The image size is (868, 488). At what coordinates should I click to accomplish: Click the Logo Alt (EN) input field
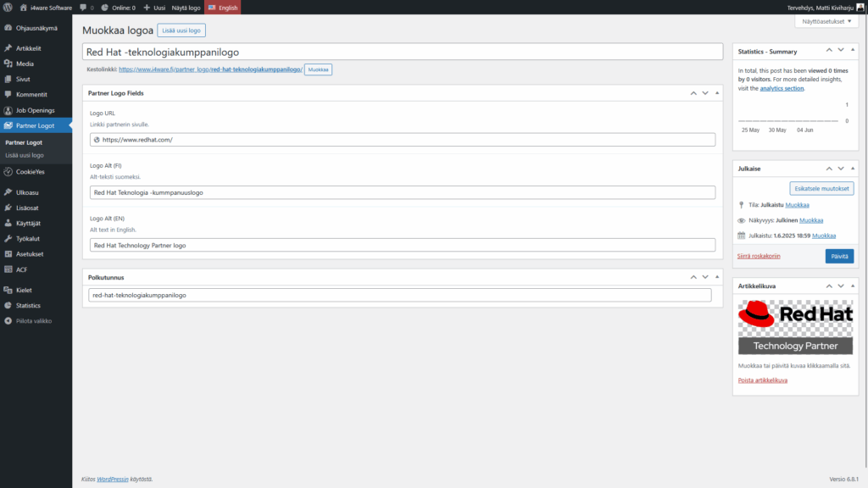403,245
